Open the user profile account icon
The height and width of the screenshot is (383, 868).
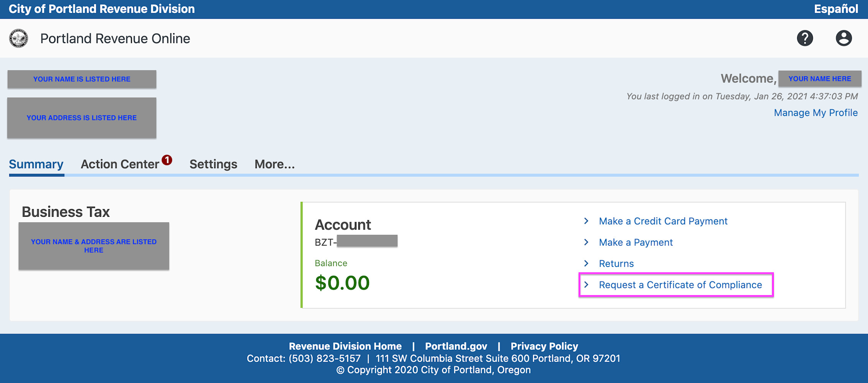843,38
